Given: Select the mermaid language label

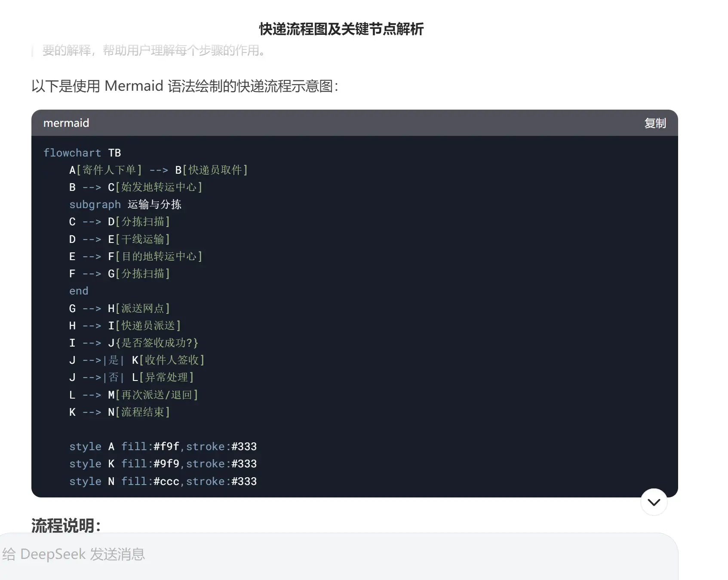Looking at the screenshot, I should click(66, 123).
